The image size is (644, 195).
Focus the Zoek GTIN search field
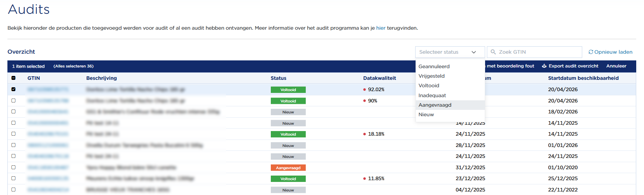pos(534,52)
